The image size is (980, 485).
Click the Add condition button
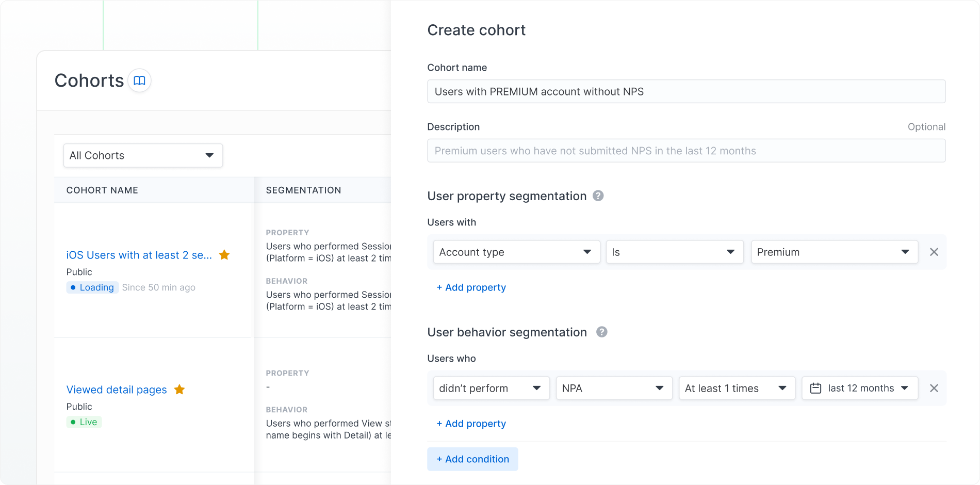tap(472, 459)
